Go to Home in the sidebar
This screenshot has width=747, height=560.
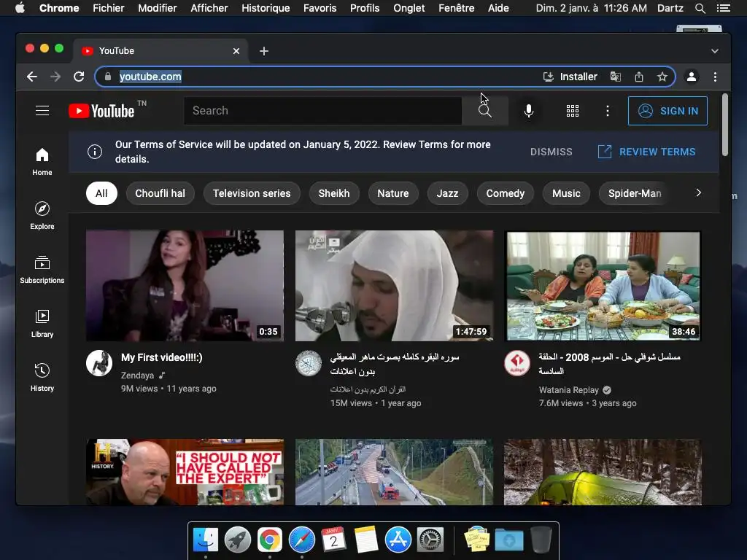click(x=42, y=162)
